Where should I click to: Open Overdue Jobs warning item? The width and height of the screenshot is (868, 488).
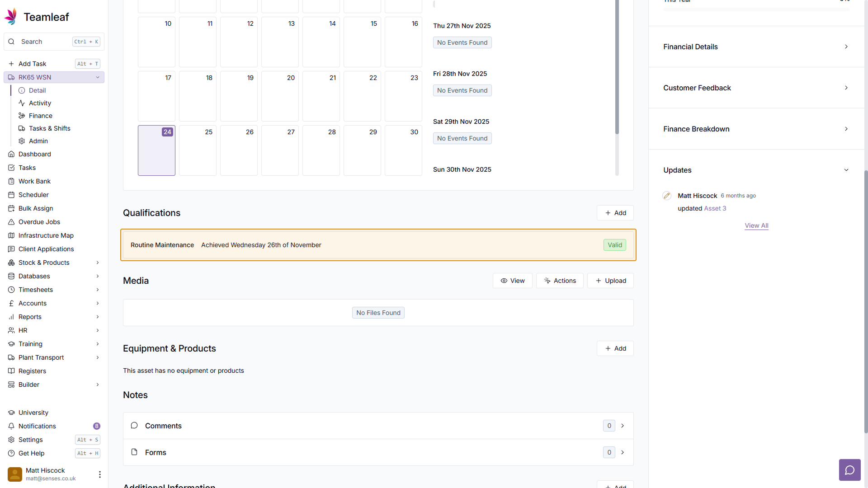pos(39,222)
